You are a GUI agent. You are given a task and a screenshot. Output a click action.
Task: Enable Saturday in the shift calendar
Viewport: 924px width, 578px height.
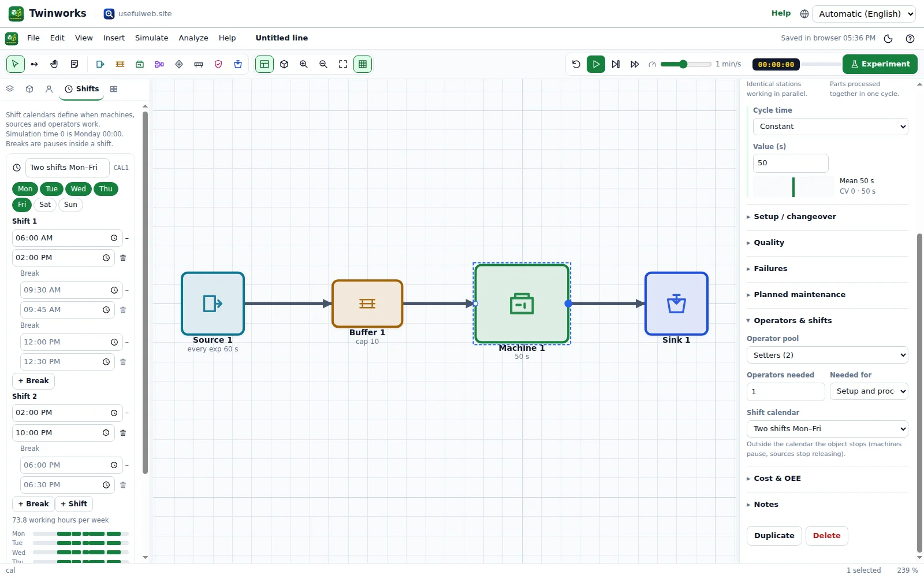pyautogui.click(x=45, y=205)
